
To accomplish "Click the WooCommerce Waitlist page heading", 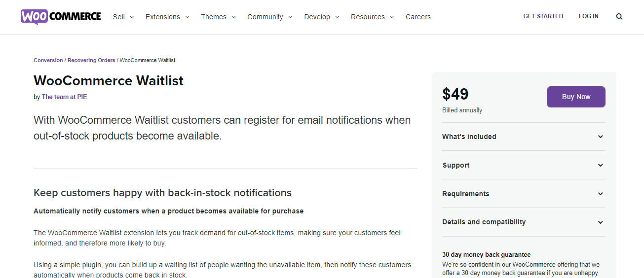I will (x=109, y=81).
